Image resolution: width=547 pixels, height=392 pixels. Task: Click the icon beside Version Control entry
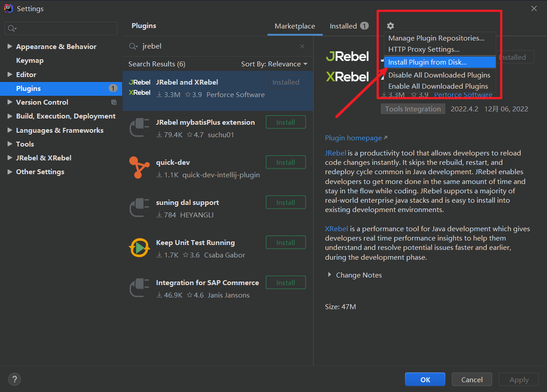tap(114, 102)
